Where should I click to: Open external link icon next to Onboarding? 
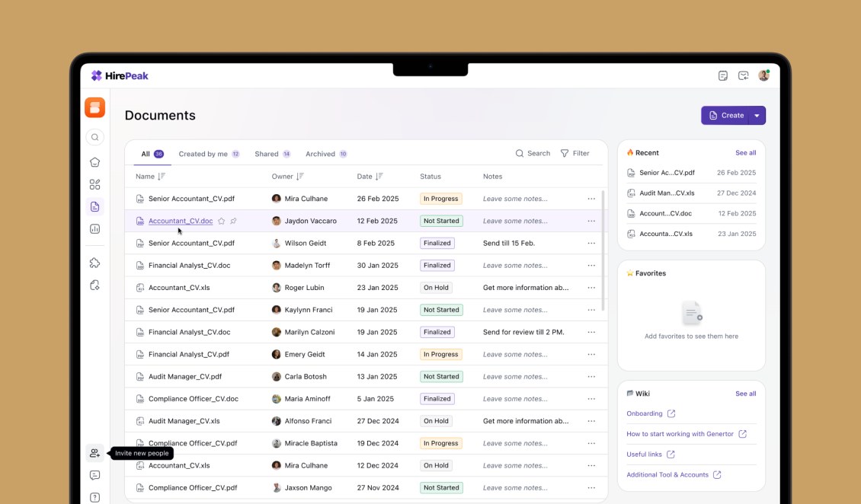tap(671, 413)
